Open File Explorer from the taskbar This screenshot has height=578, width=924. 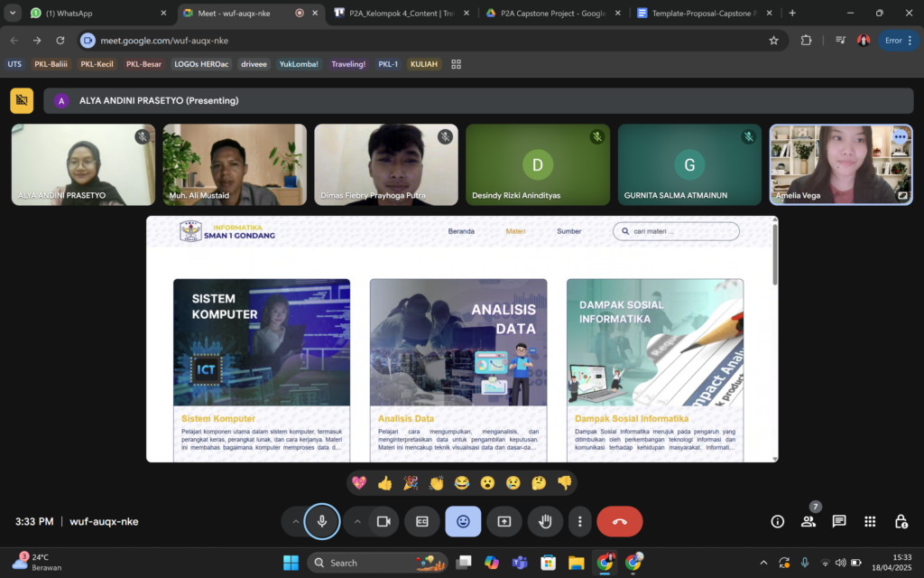click(576, 563)
